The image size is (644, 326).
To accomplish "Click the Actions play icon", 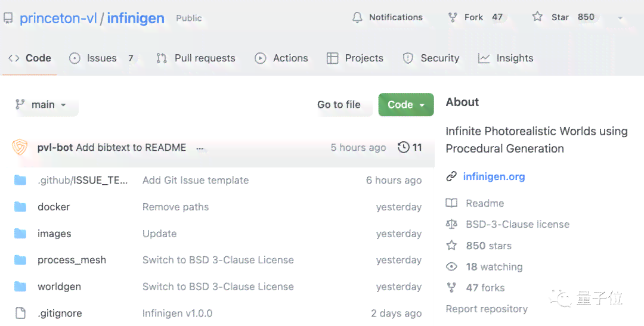I will coord(260,58).
